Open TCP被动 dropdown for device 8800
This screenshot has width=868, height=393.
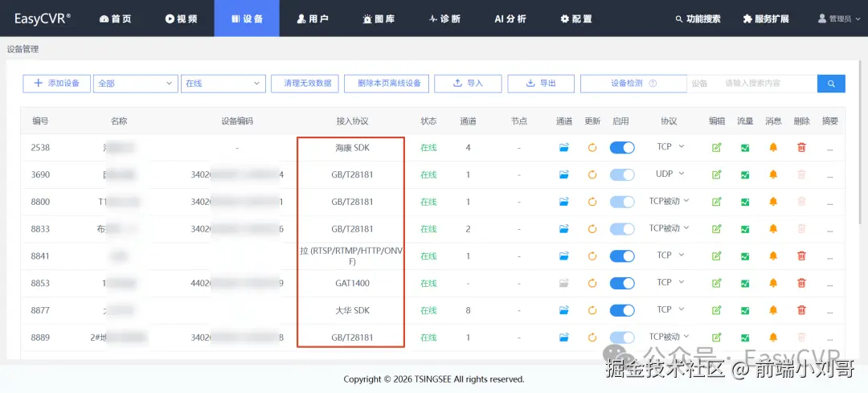point(669,201)
